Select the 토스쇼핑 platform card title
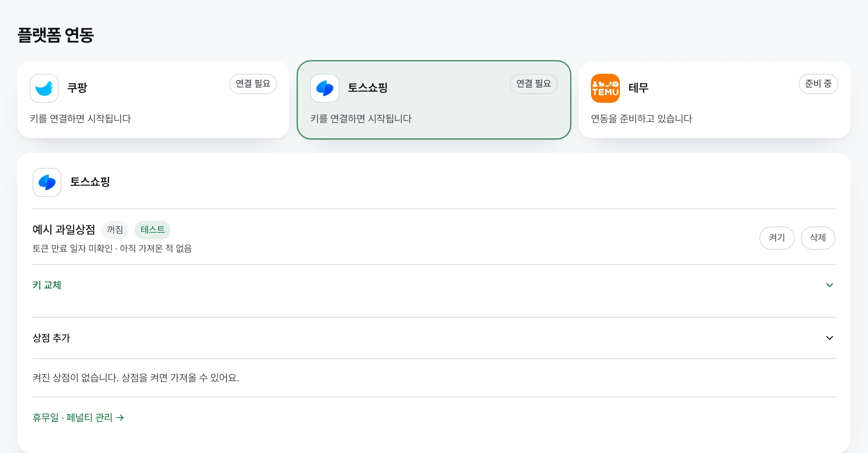The width and height of the screenshot is (868, 453). click(x=367, y=88)
